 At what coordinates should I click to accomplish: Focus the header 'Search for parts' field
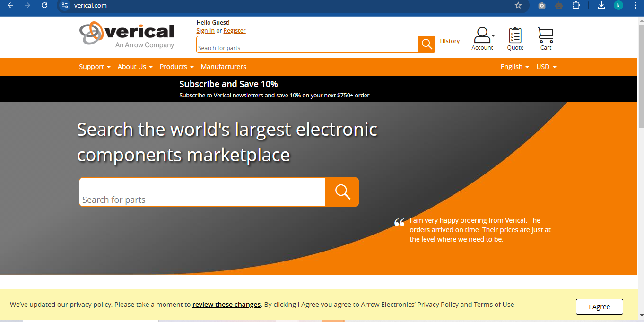(307, 44)
